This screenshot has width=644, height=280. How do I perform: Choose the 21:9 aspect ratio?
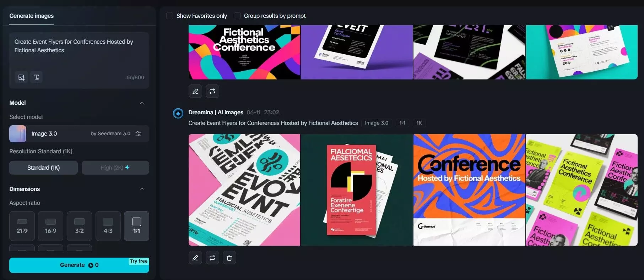coord(22,226)
